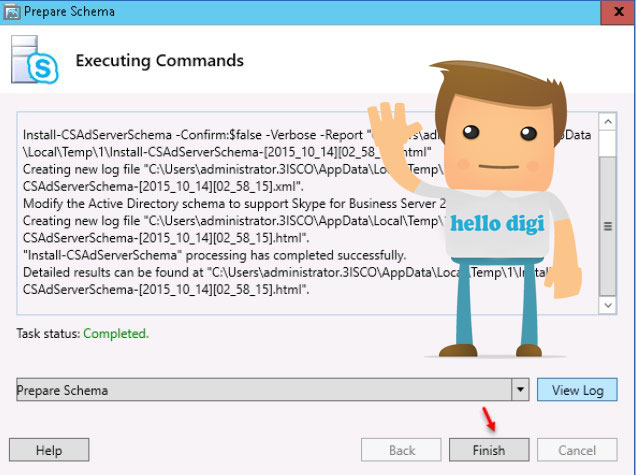Click the log scrollbar up arrow

coord(608,122)
